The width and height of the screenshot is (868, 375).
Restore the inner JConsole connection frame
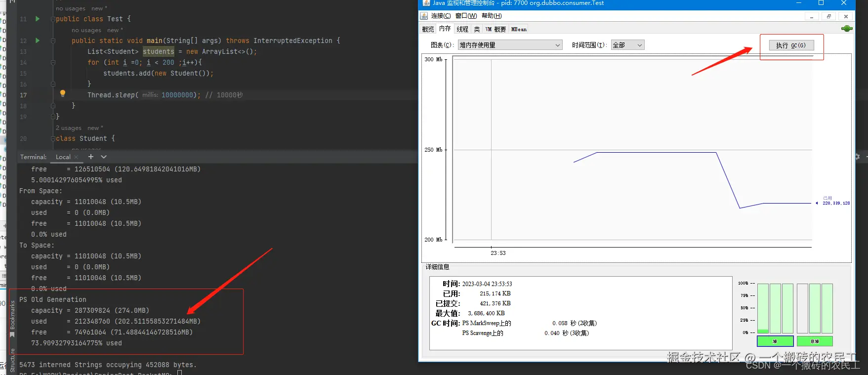[x=829, y=16]
